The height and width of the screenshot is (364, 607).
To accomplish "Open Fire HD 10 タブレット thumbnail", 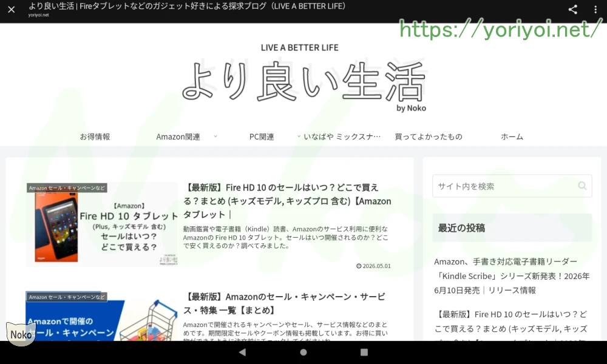I will 102,224.
